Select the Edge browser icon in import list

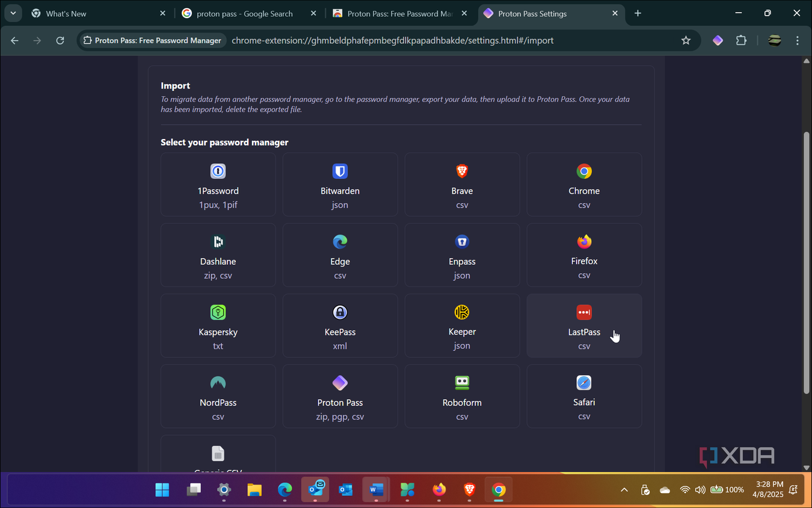[340, 242]
